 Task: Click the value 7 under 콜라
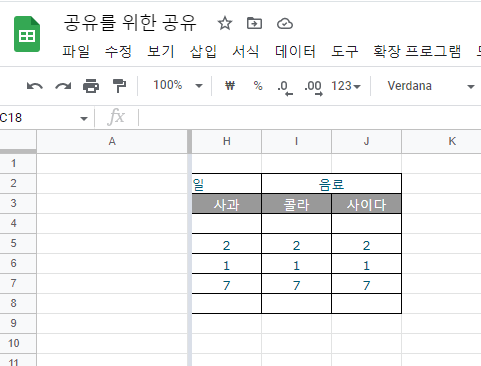pyautogui.click(x=296, y=284)
